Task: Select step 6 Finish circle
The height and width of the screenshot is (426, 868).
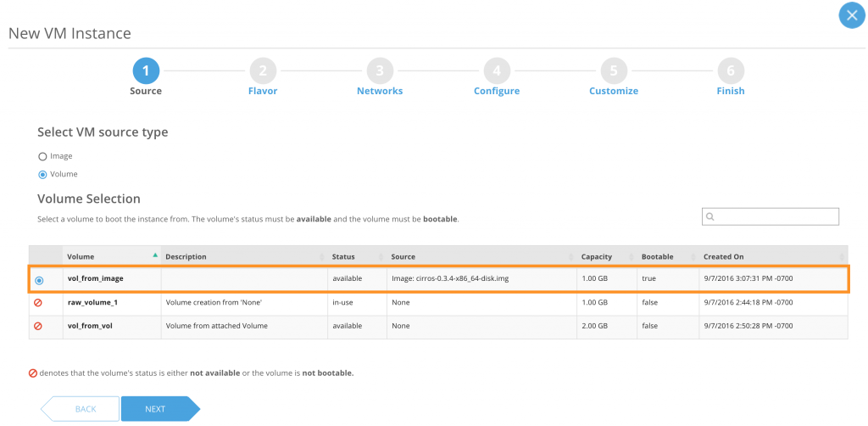Action: [x=731, y=70]
